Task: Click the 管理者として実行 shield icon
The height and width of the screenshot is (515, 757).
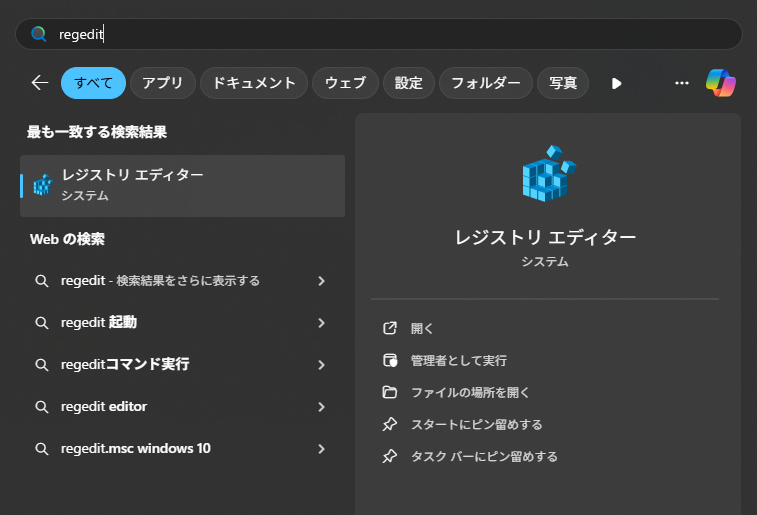Action: pos(390,360)
